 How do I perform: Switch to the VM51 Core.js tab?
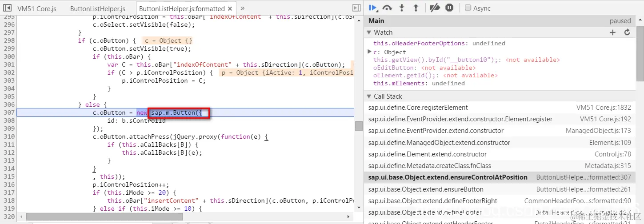click(37, 8)
